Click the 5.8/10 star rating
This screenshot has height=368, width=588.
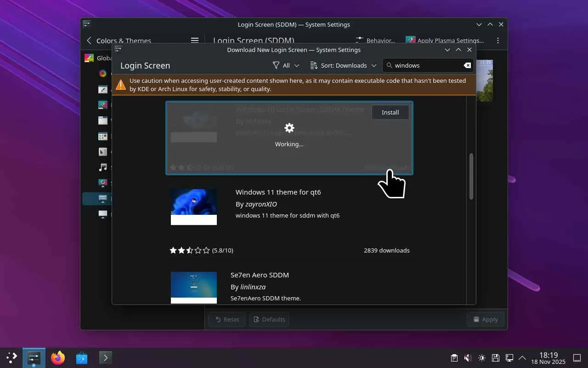201,250
